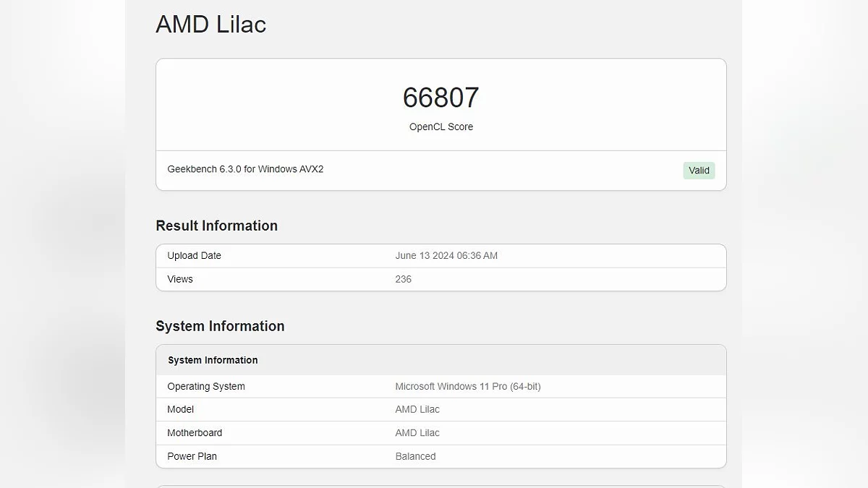Select the Views row label

(x=180, y=279)
